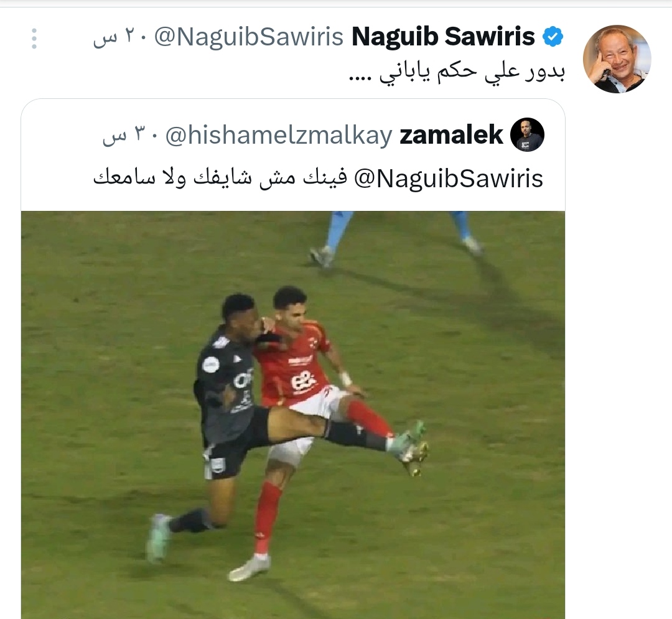Open the football match image
This screenshot has height=619, width=672.
point(293,415)
